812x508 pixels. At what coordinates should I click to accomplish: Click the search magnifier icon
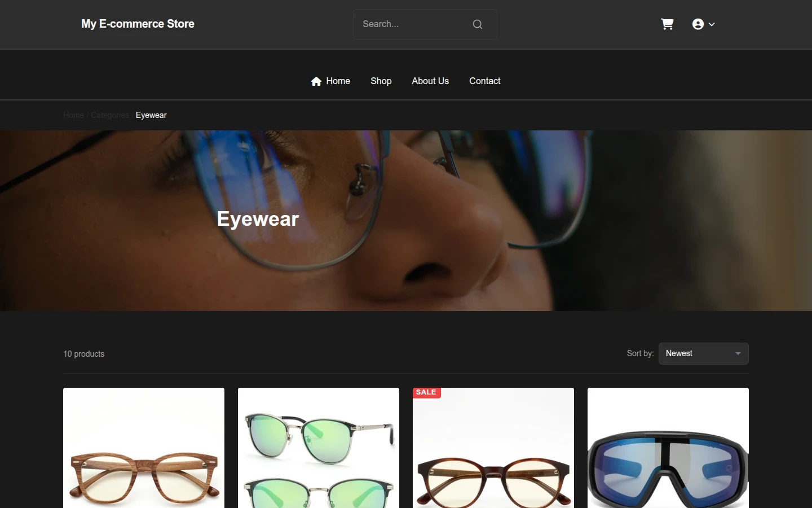pyautogui.click(x=478, y=24)
